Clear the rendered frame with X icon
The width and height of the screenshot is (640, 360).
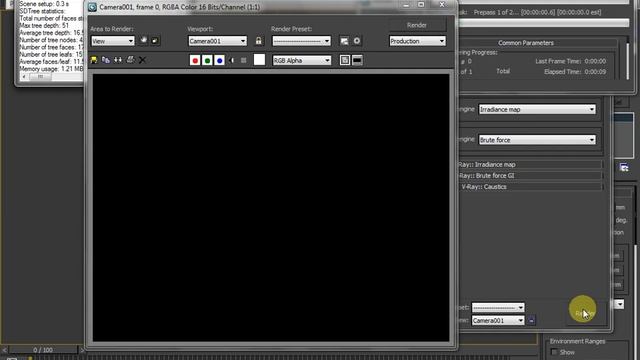142,60
